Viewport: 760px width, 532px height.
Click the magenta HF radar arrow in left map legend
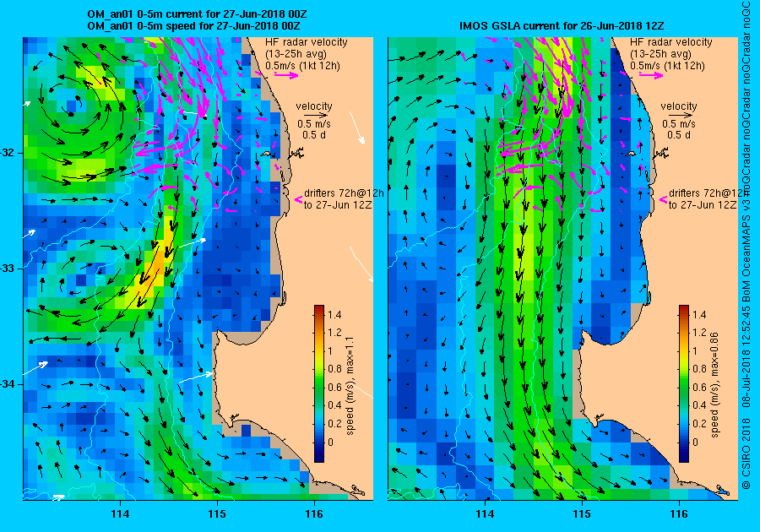pyautogui.click(x=286, y=74)
